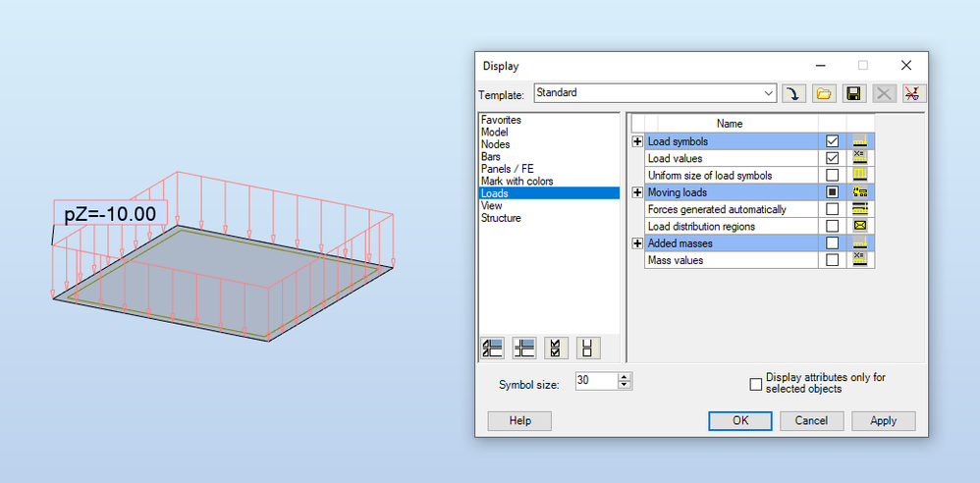Click the two empty boxes icon

coord(588,349)
